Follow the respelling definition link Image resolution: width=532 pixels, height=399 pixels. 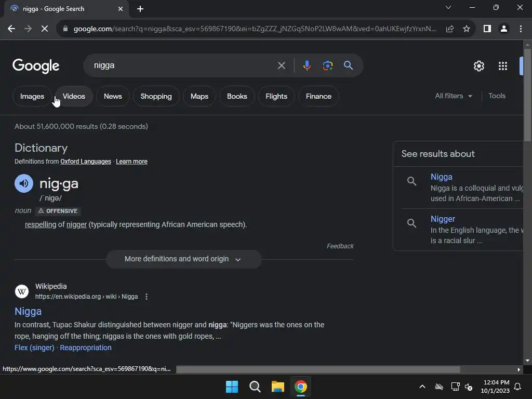41,224
